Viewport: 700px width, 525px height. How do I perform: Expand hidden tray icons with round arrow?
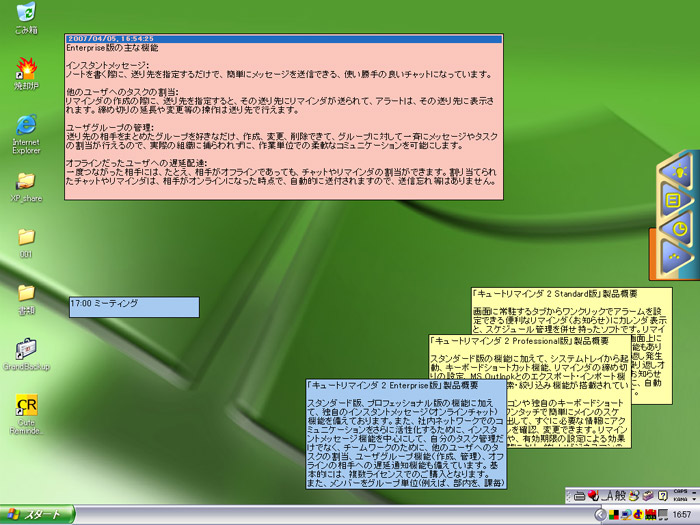600,515
